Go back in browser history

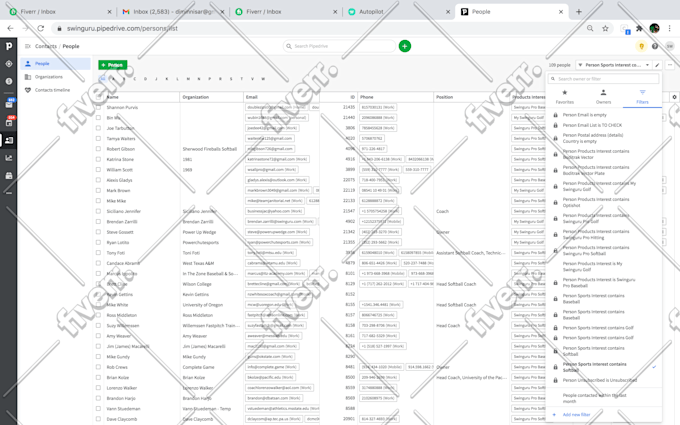[x=10, y=28]
